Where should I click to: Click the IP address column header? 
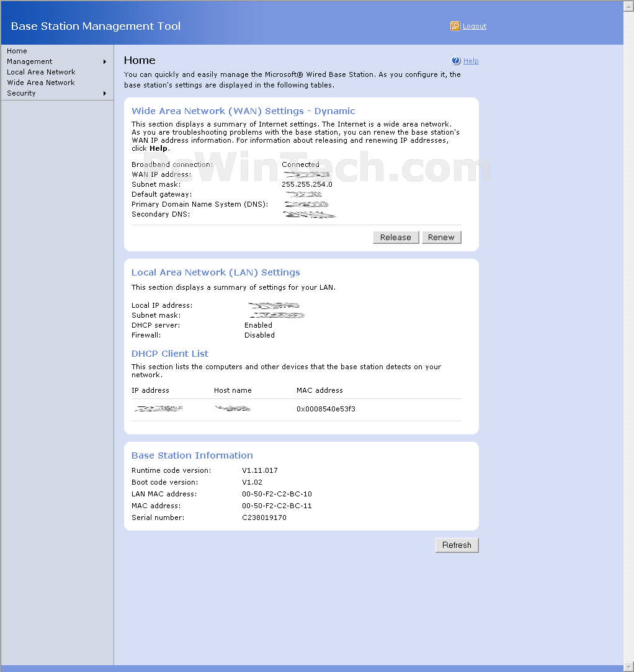coord(150,390)
